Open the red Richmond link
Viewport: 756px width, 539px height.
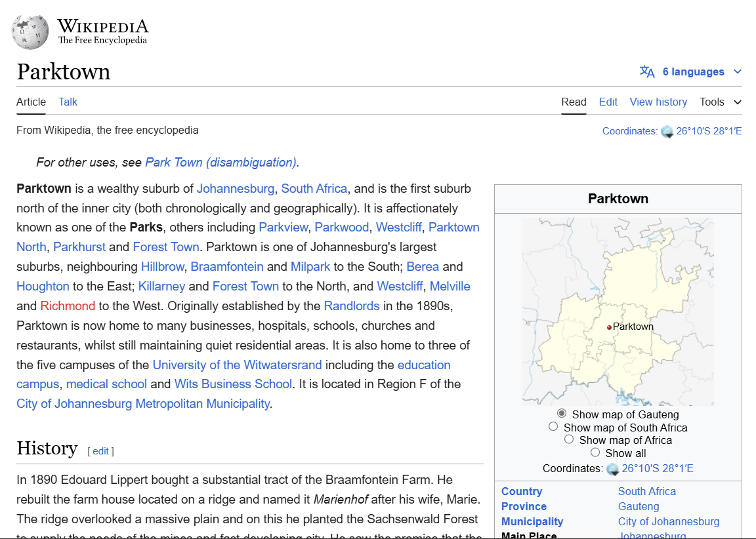click(68, 306)
